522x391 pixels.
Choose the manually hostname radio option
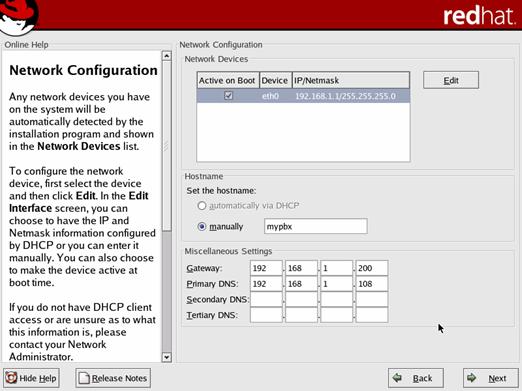(x=202, y=227)
